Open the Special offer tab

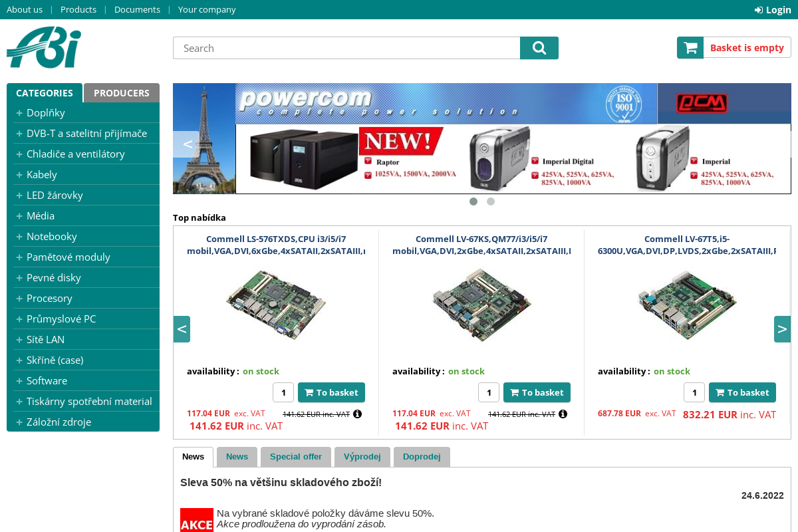295,457
